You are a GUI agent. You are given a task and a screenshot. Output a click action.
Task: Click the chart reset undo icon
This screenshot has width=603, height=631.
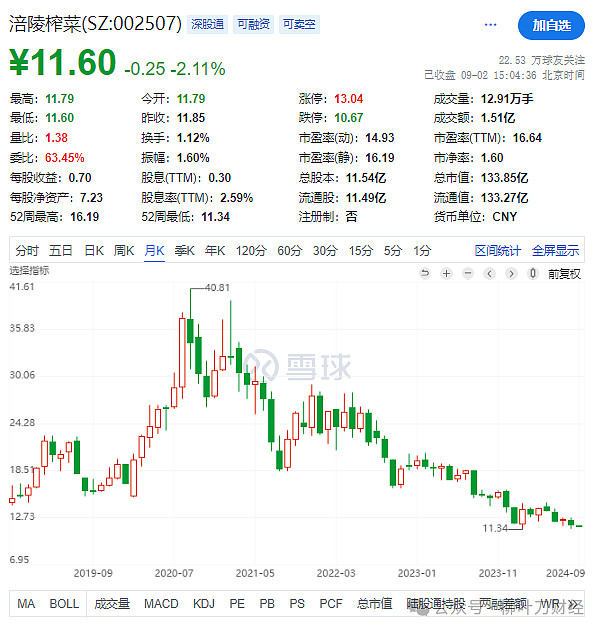click(425, 274)
